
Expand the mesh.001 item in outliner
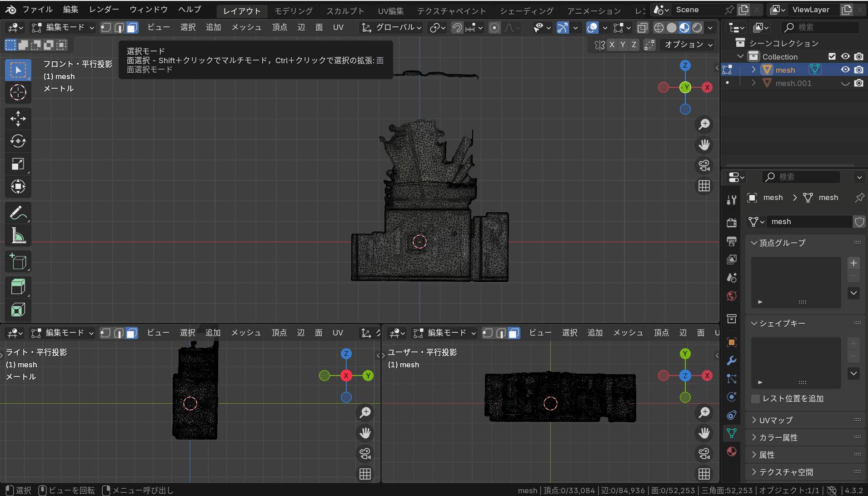coord(753,83)
